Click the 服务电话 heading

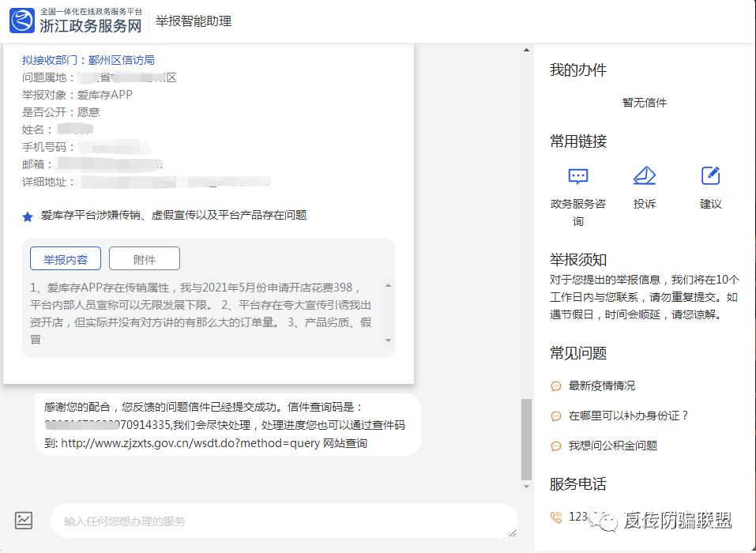coord(578,484)
